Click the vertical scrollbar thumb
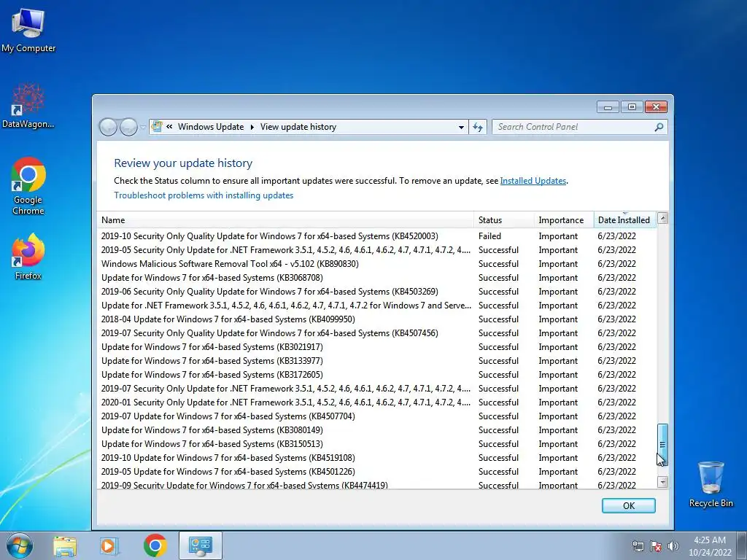The height and width of the screenshot is (560, 747). [x=662, y=445]
